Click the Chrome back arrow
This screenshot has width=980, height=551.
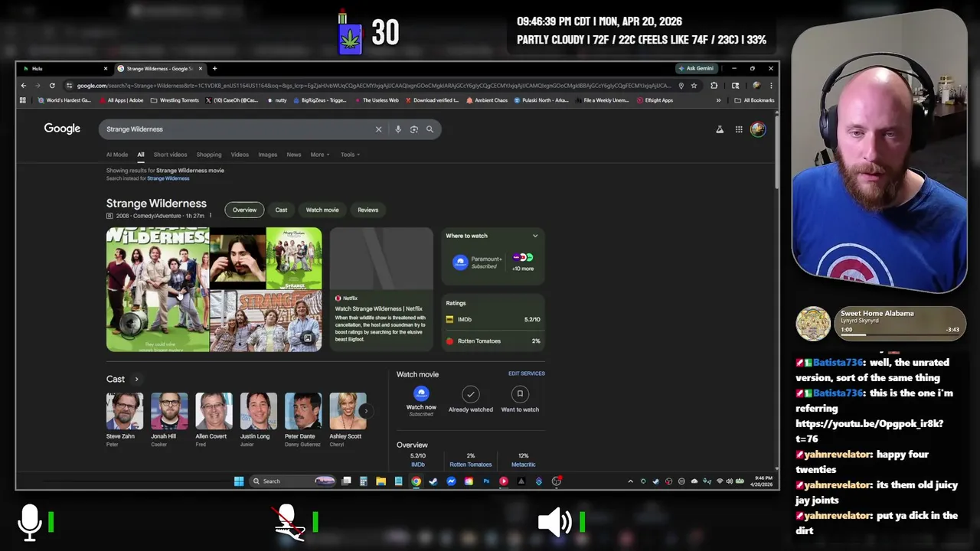coord(24,86)
